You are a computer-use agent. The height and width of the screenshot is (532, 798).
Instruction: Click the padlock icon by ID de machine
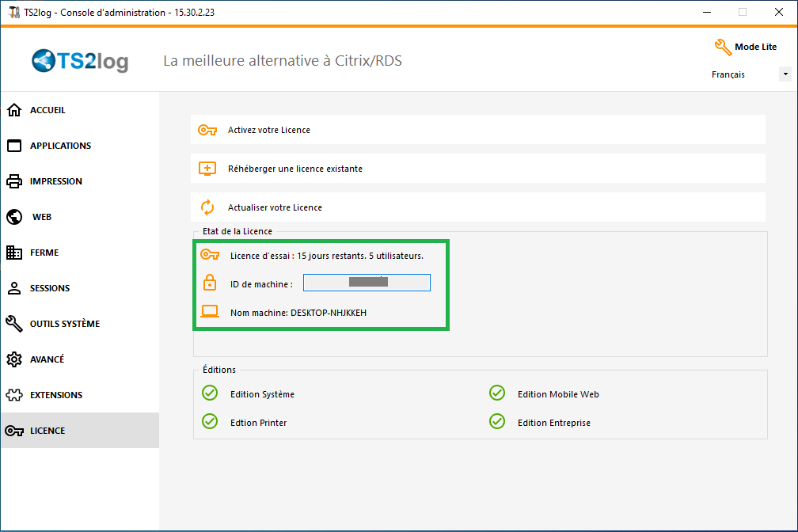tap(210, 283)
